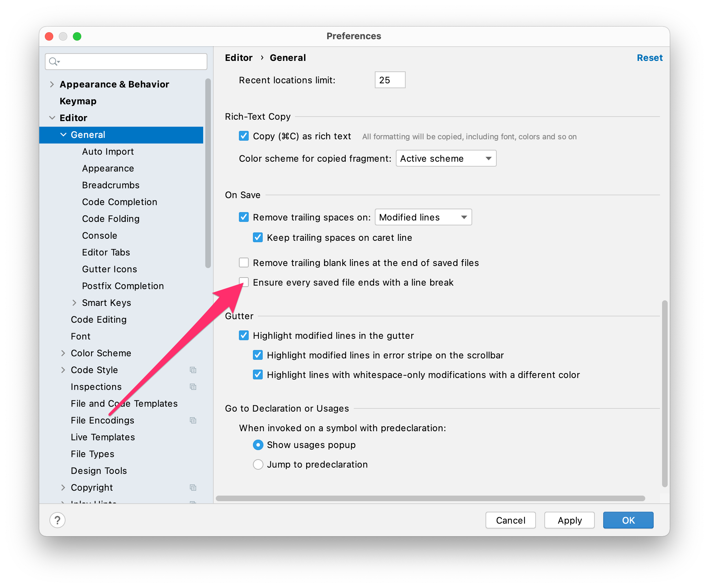Open the Active scheme dropdown

446,159
